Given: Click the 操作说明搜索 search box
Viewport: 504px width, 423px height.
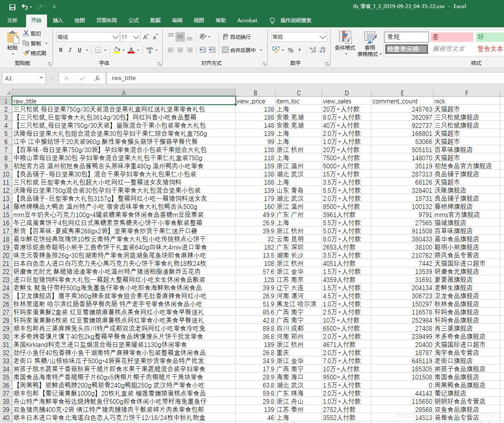Looking at the screenshot, I should [x=296, y=20].
